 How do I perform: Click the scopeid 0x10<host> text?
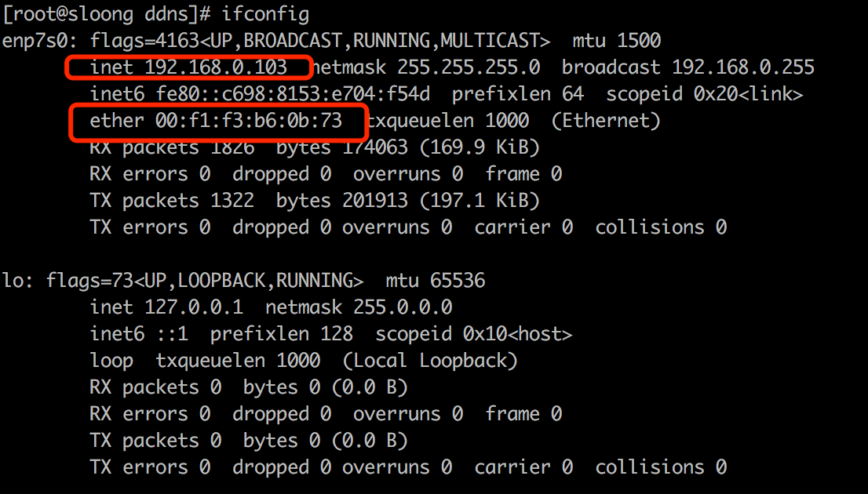473,334
